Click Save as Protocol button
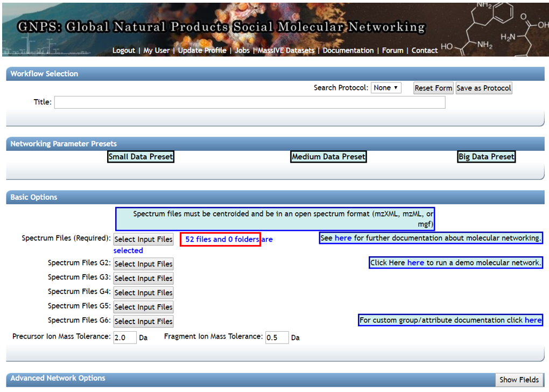Viewport: 549px width, 392px height. click(483, 88)
